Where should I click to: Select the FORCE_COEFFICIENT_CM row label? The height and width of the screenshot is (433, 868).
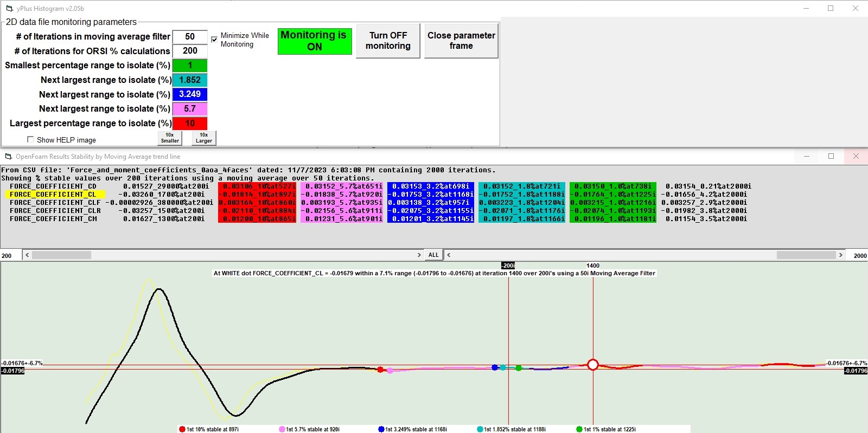(x=53, y=219)
